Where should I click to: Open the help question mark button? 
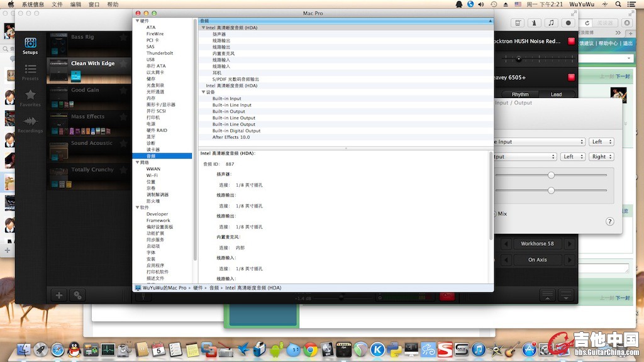pos(610,222)
